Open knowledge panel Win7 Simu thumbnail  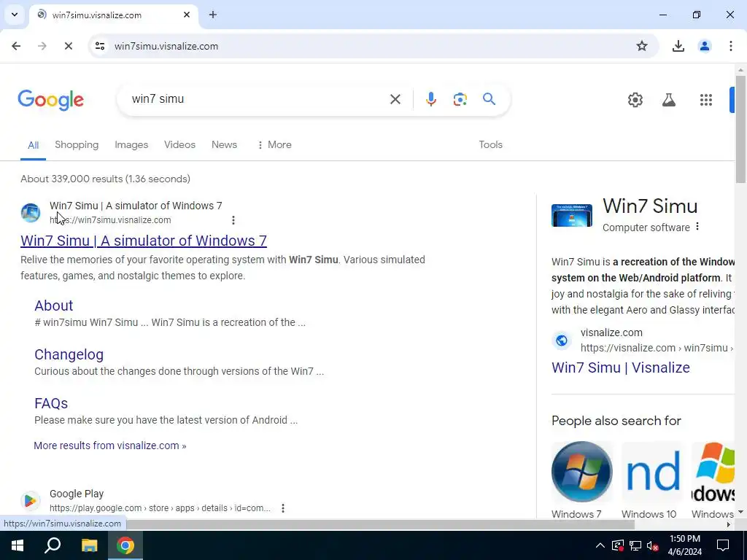[x=572, y=215]
